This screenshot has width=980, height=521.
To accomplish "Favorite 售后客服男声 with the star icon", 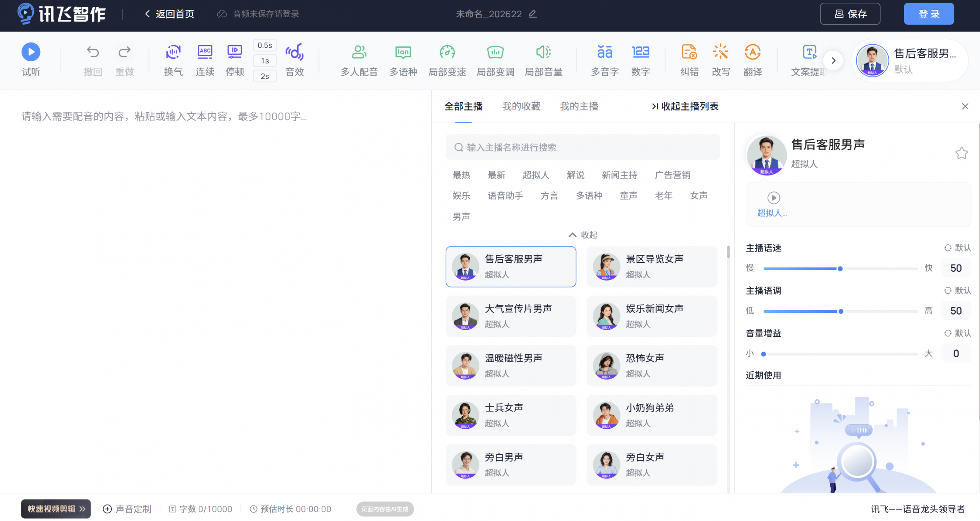I will point(961,153).
